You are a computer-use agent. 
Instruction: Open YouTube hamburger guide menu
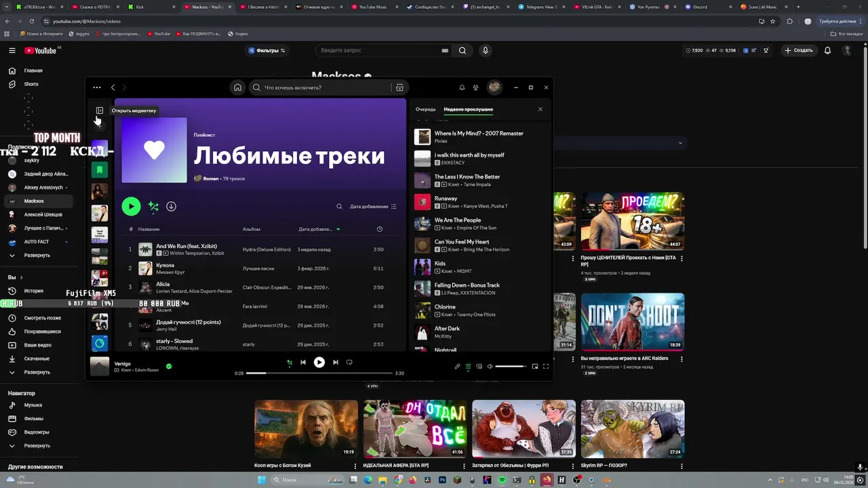[12, 50]
